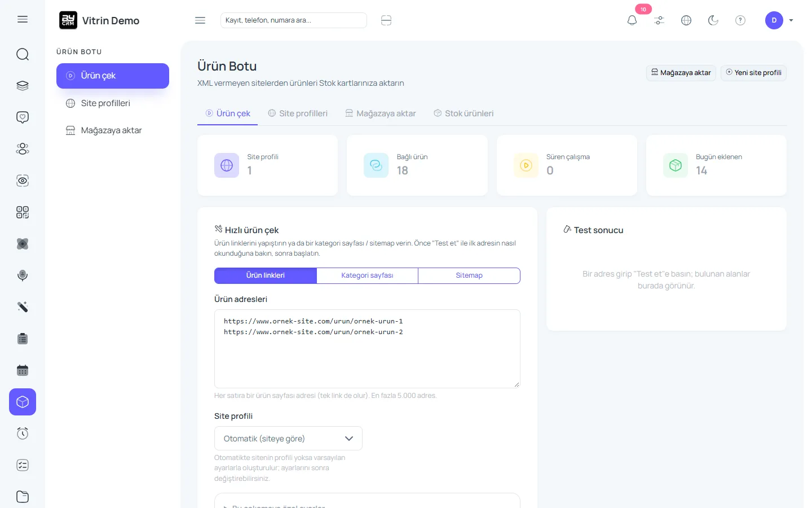Screen dimensions: 812x508
Task: Click the Bağlı ürün stat card link icon
Action: [376, 165]
